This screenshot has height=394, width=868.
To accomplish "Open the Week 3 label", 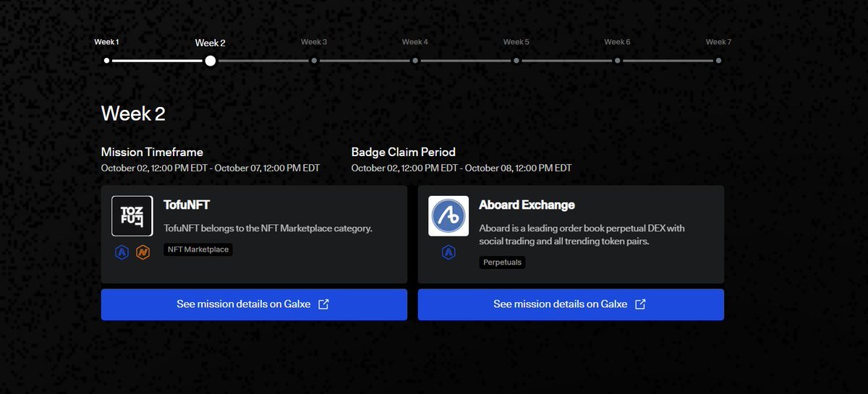I will click(314, 42).
